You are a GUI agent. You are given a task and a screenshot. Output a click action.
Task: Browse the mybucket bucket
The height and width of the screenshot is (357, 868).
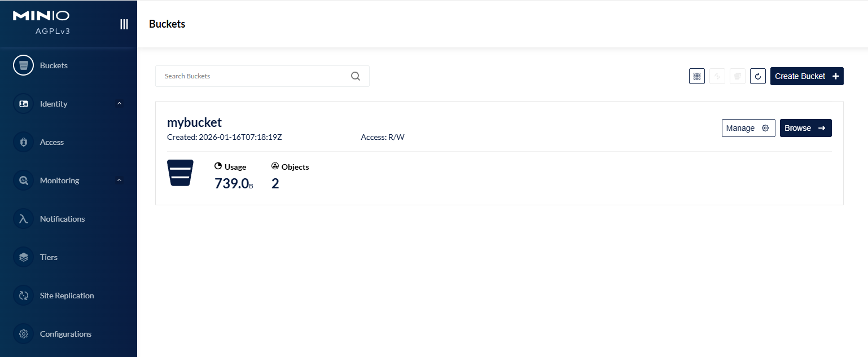coord(805,128)
